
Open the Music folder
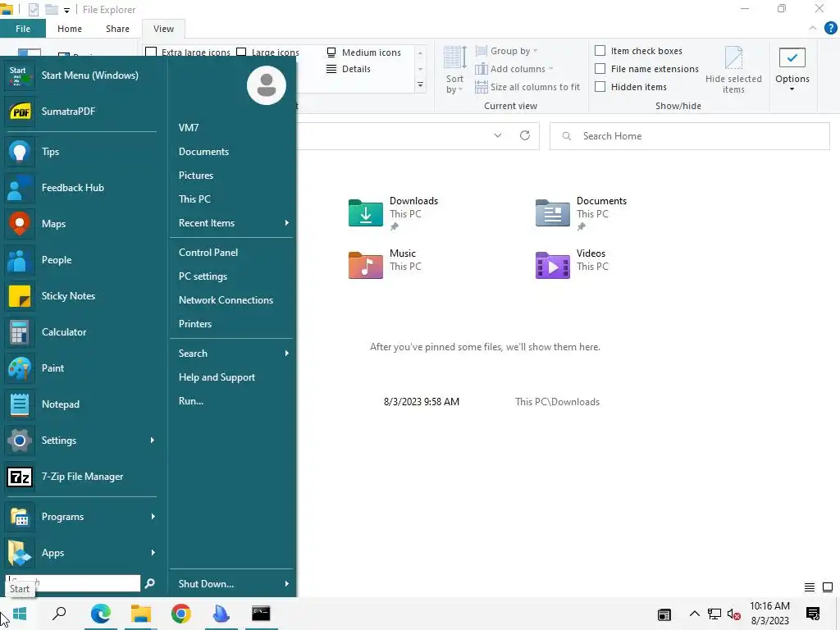385,265
